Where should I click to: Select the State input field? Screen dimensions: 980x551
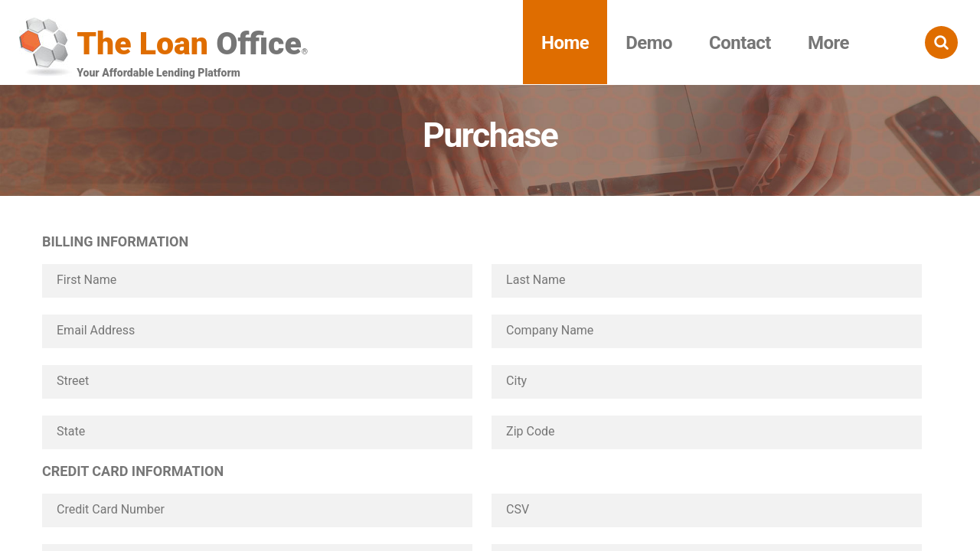click(x=257, y=432)
